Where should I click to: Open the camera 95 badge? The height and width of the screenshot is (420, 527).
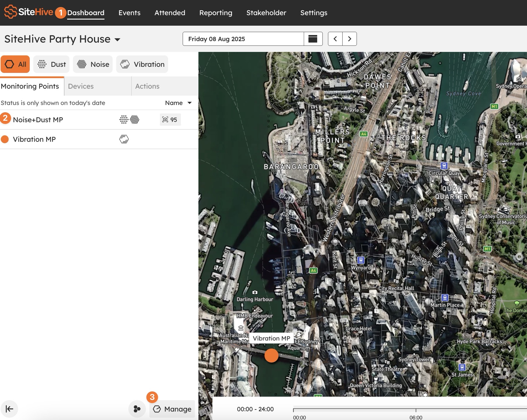[170, 120]
